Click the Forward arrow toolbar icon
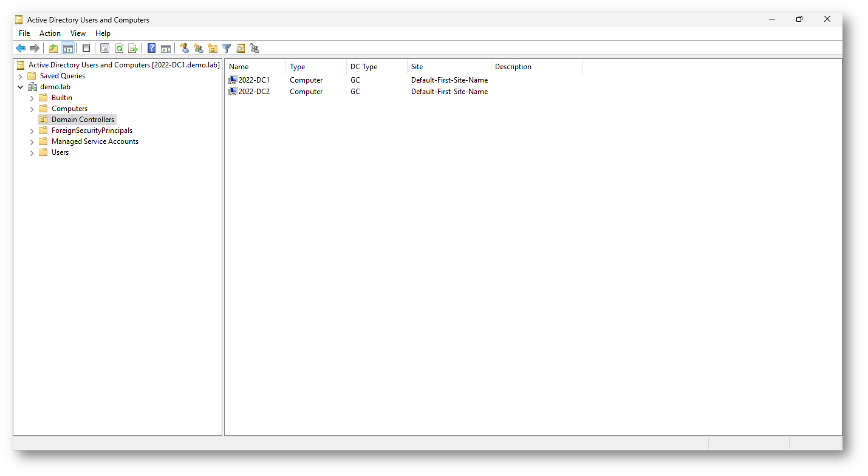Screen dimensions: 868x476 (x=35, y=49)
